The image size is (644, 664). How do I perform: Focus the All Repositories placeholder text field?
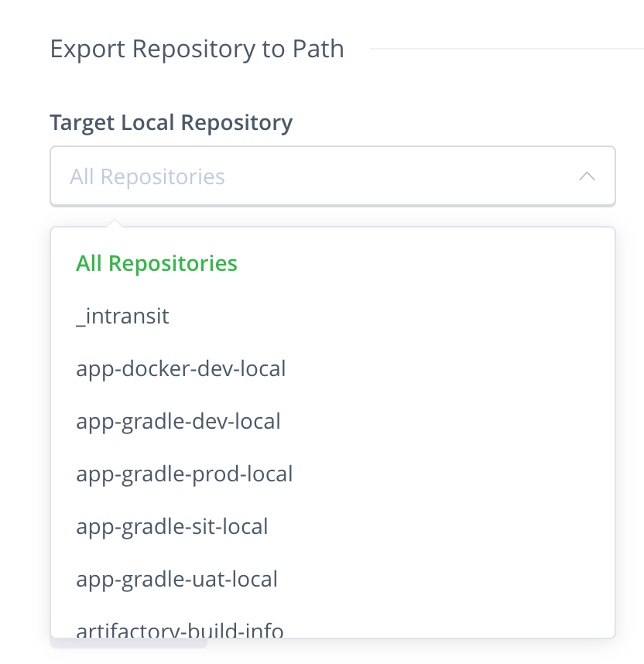coord(147,176)
